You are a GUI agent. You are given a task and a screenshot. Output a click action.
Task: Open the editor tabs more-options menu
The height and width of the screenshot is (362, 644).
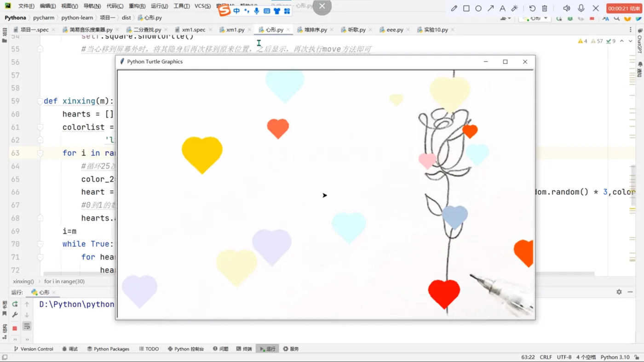[631, 29]
